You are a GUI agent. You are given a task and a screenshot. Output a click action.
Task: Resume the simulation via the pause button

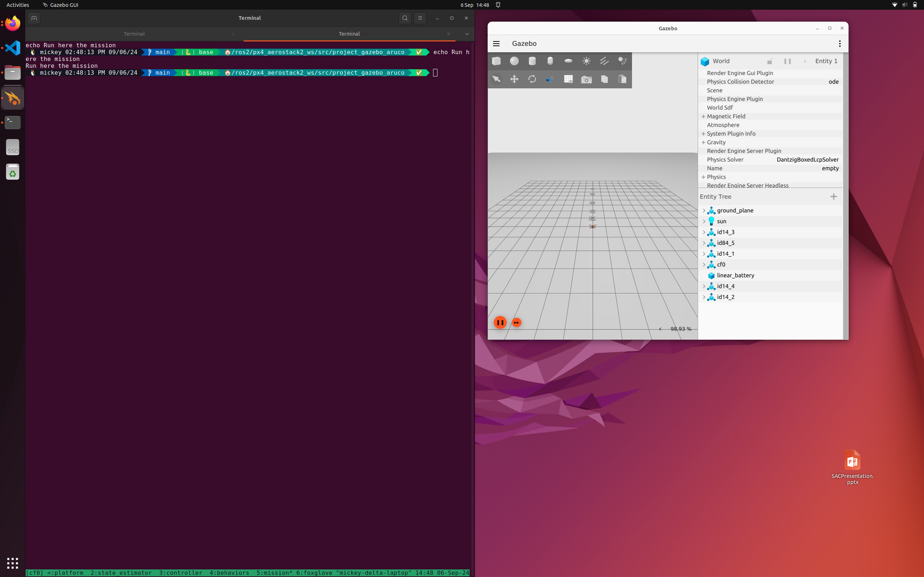point(500,322)
